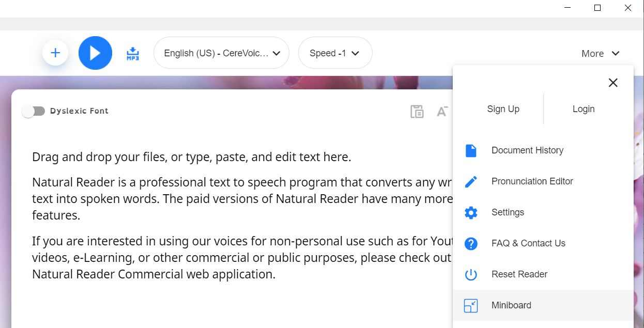Toggle the Dyslexic Font switch
The height and width of the screenshot is (328, 644).
34,111
